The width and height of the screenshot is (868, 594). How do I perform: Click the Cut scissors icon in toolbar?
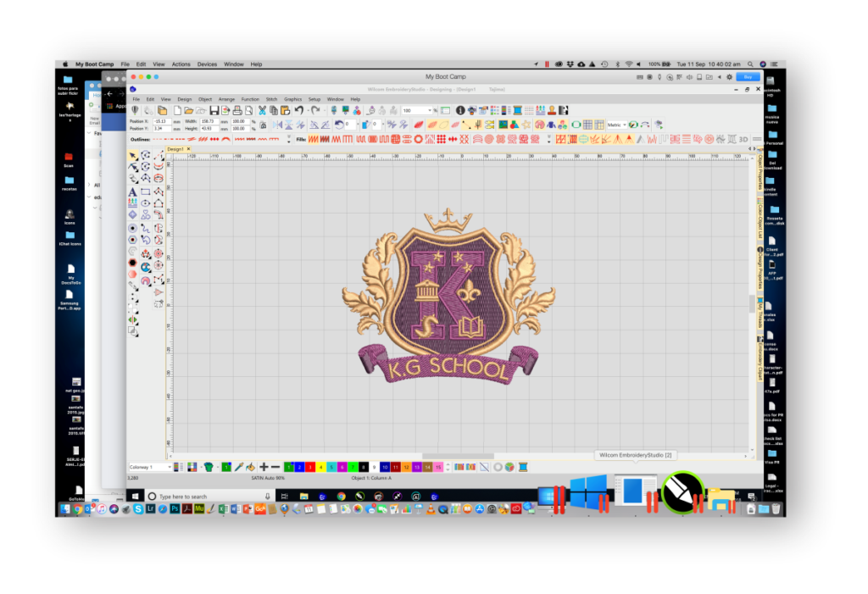[262, 110]
